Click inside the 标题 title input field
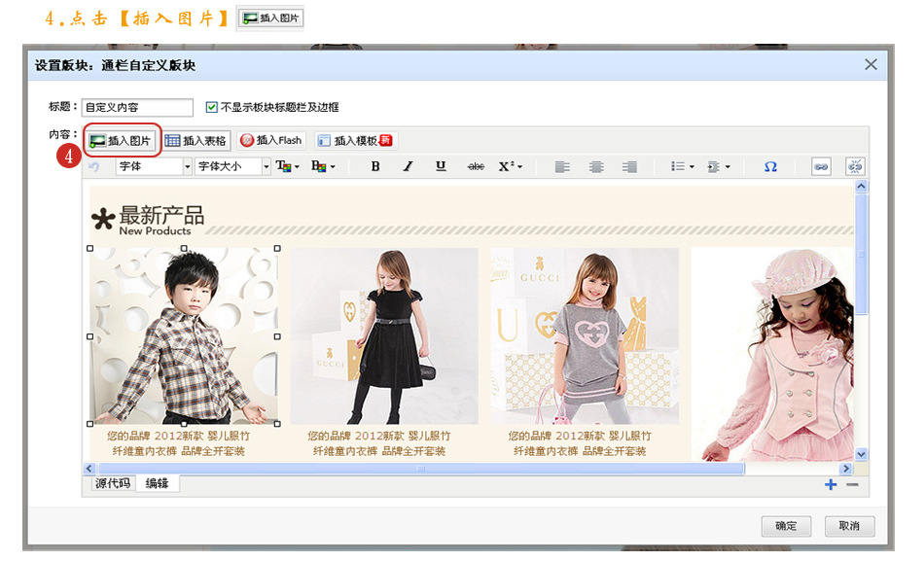Viewport: 924px width, 561px height. [x=137, y=107]
